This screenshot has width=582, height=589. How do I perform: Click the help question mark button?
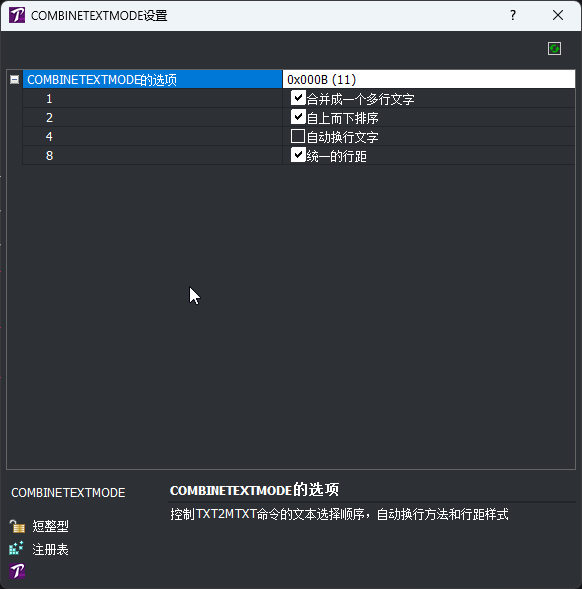[x=513, y=15]
